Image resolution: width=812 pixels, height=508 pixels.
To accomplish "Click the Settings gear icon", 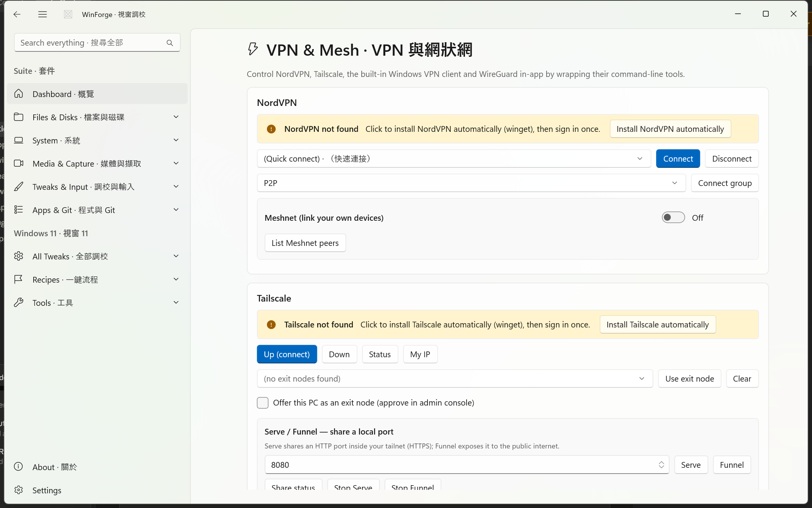I will pos(19,490).
